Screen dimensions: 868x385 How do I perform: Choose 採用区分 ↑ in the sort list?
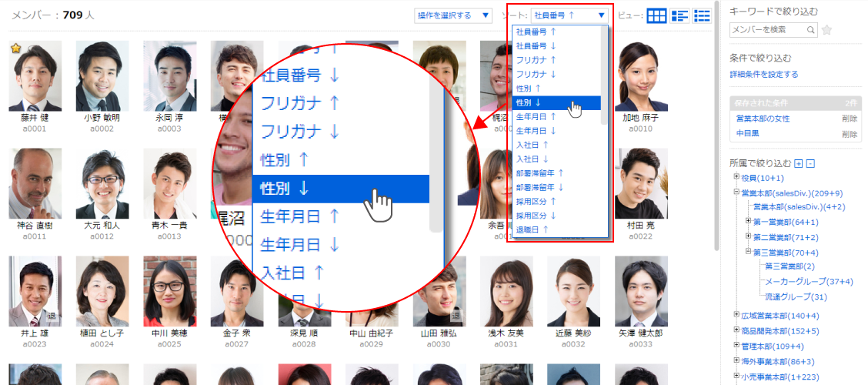[x=556, y=201]
